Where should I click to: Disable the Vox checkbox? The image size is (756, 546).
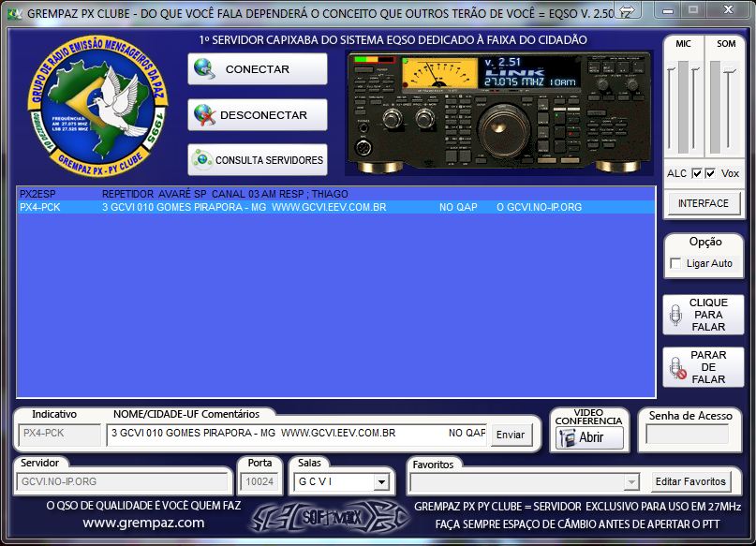tap(710, 173)
